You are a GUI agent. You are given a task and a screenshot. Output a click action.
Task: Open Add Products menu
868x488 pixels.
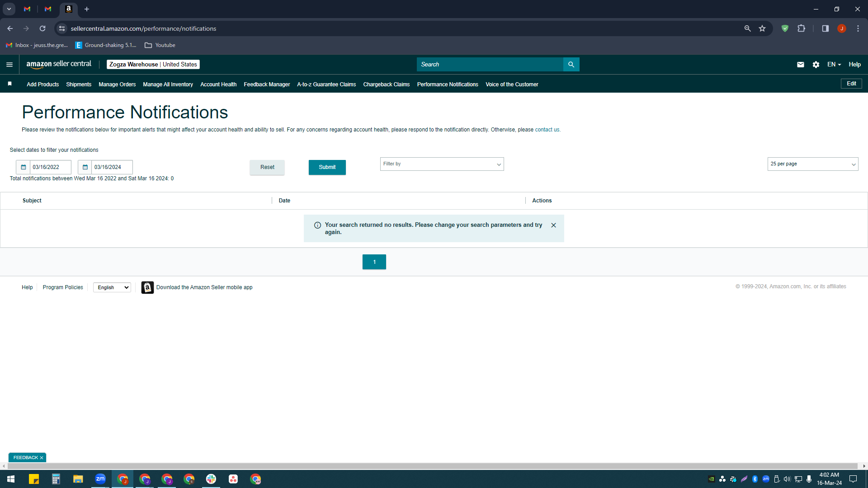point(42,84)
